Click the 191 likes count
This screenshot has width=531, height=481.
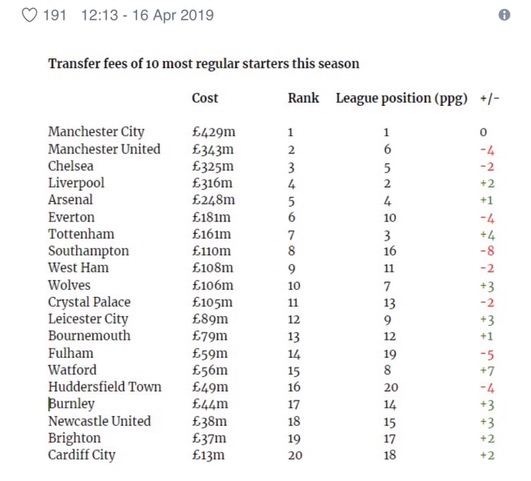tap(55, 15)
